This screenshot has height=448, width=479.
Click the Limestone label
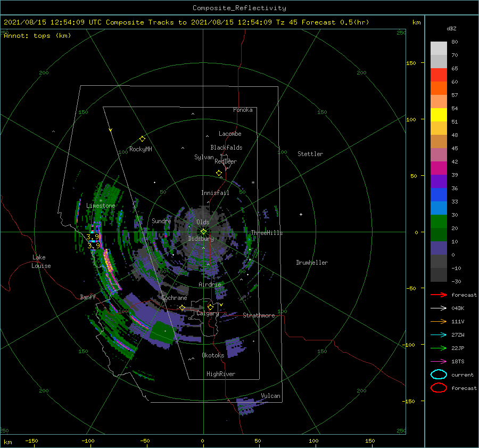(x=101, y=206)
